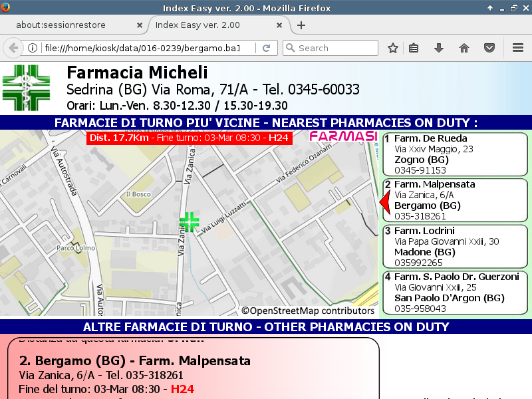This screenshot has width=532, height=399.
Task: Click the Pocket save icon
Action: click(x=489, y=48)
